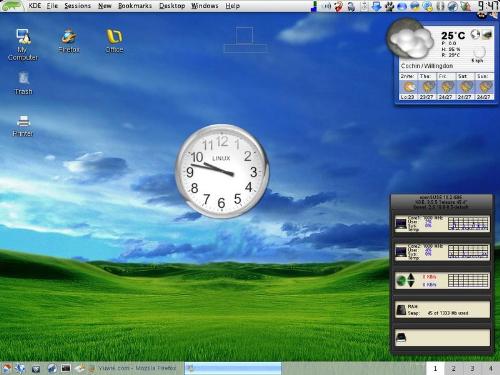Open the Bookmarks menu
The width and height of the screenshot is (500, 375).
[x=135, y=6]
